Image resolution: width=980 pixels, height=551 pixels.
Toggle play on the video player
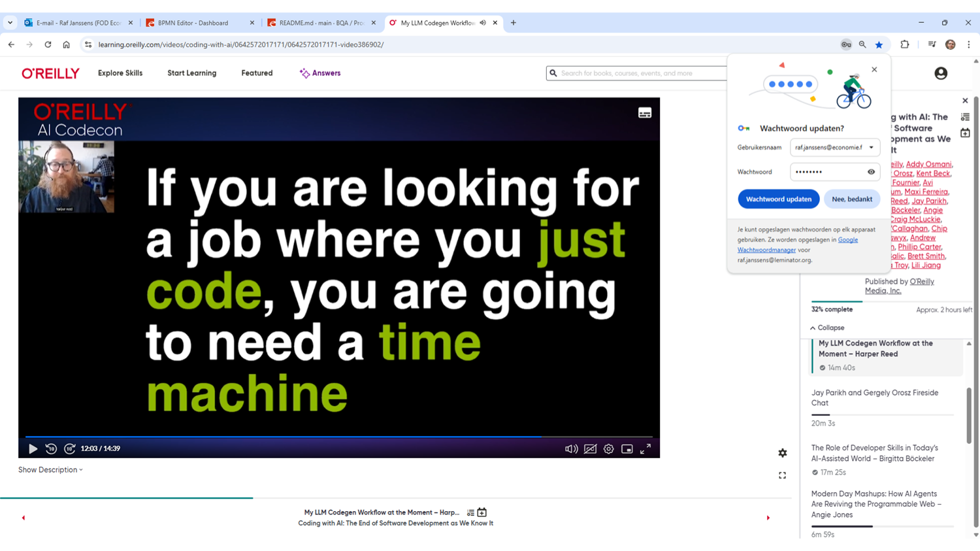33,449
